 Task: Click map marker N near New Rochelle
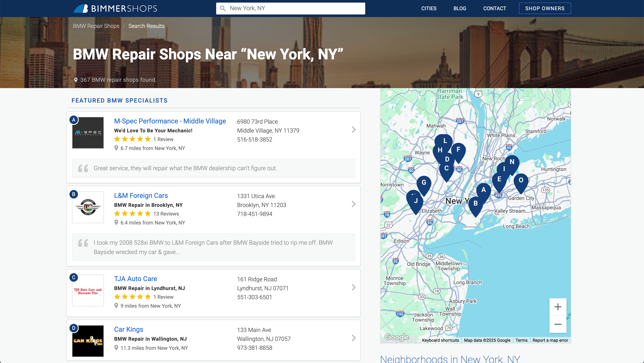point(512,162)
